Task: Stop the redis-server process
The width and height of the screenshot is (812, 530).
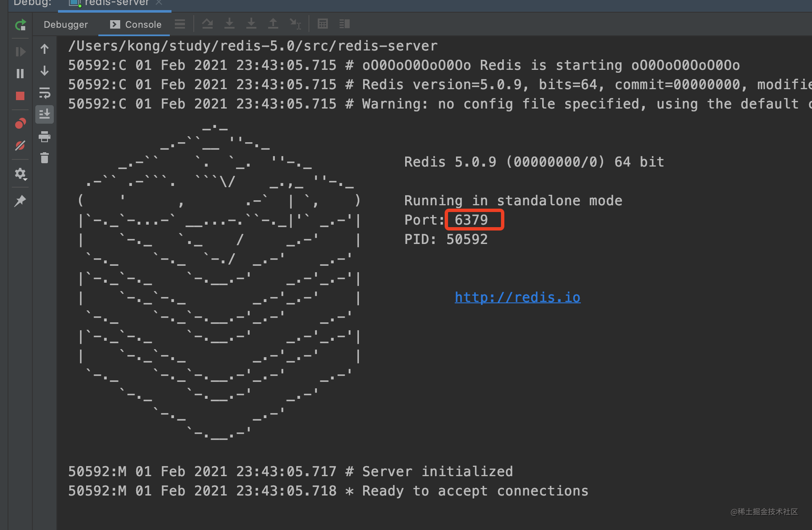Action: [20, 96]
